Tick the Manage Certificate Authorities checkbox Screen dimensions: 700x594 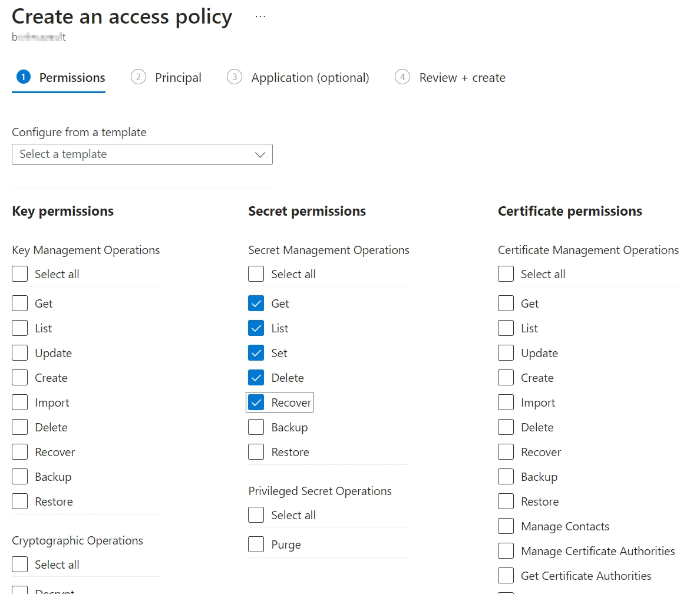pos(506,551)
